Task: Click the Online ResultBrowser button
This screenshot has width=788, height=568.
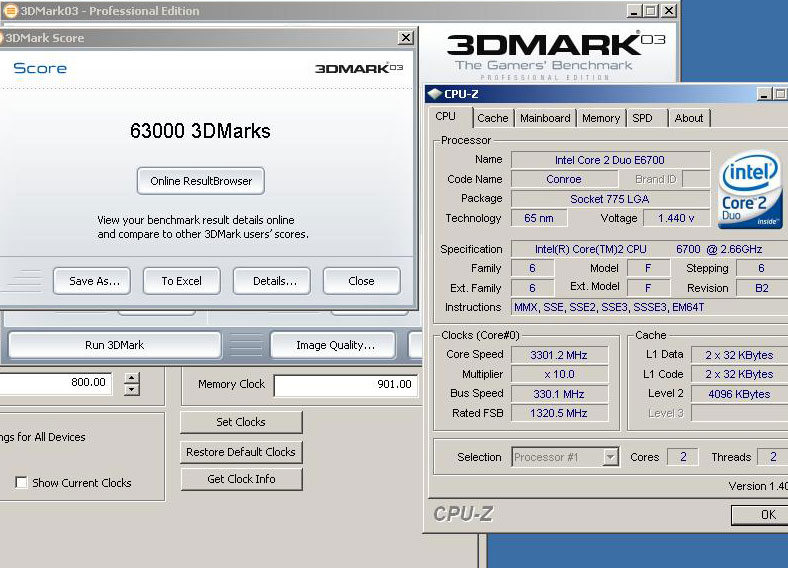Action: (x=201, y=181)
